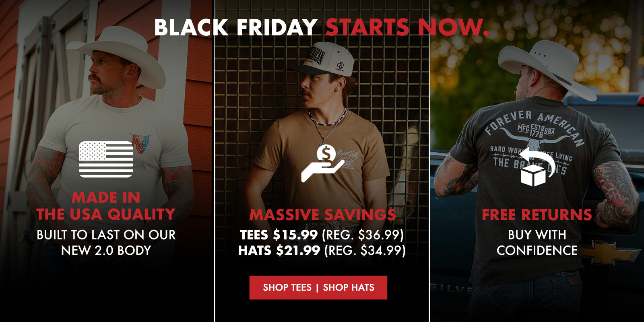Click the Massive Savings heading
Viewport: 644px width, 322px height.
322,215
